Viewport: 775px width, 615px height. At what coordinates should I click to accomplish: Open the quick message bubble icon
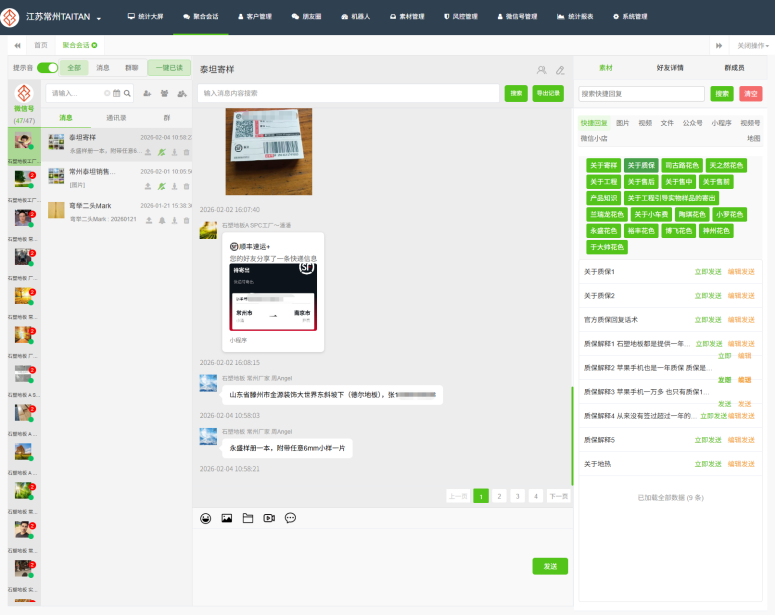290,518
